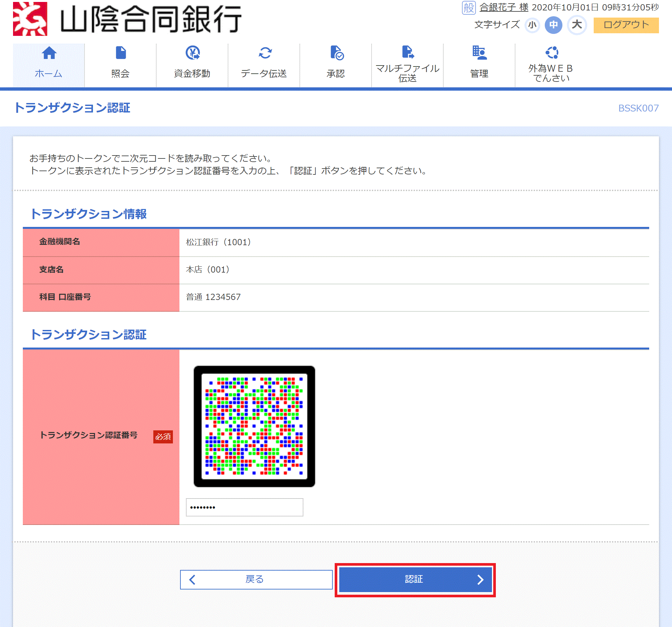
Task: Click the トランザクション情報 section heading
Action: [88, 214]
